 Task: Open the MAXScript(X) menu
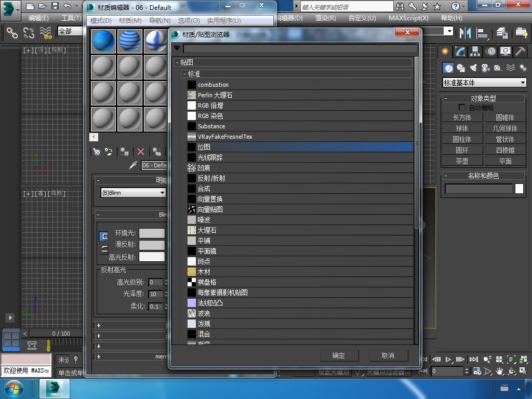click(408, 18)
